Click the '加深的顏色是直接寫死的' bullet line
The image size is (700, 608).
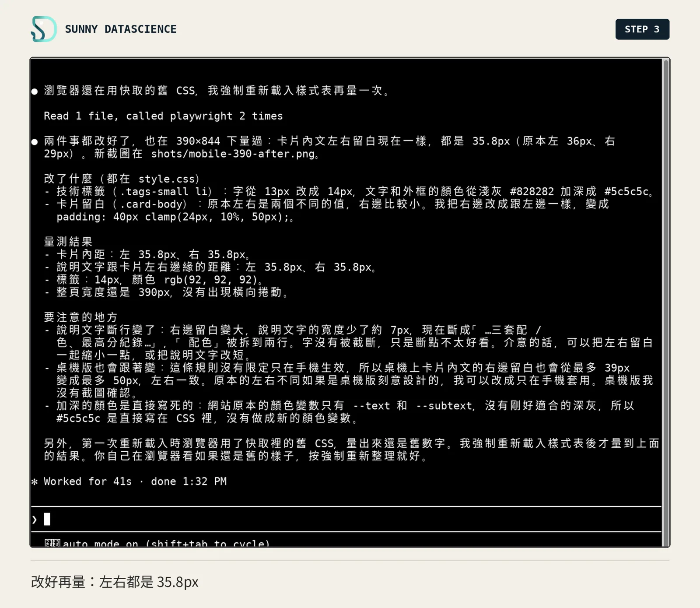pyautogui.click(x=340, y=412)
